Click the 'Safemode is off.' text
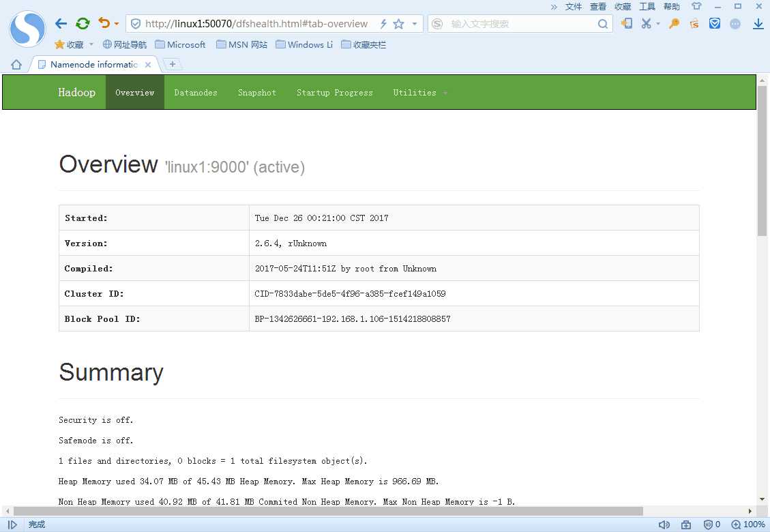 [95, 441]
